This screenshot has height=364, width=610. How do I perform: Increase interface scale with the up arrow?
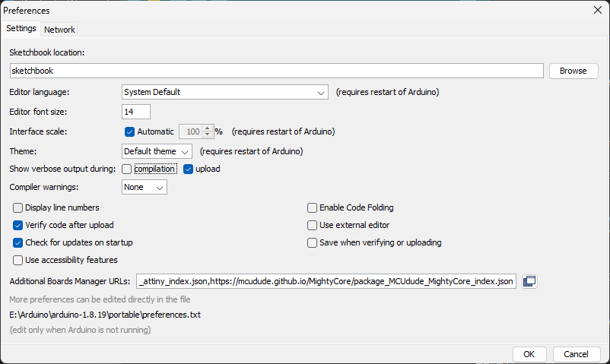click(208, 128)
